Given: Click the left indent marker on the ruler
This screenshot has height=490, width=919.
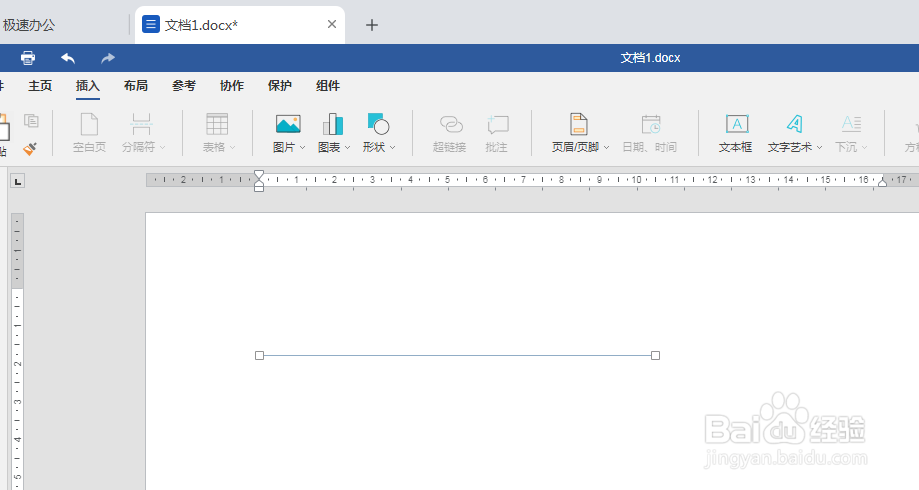Looking at the screenshot, I should click(258, 185).
